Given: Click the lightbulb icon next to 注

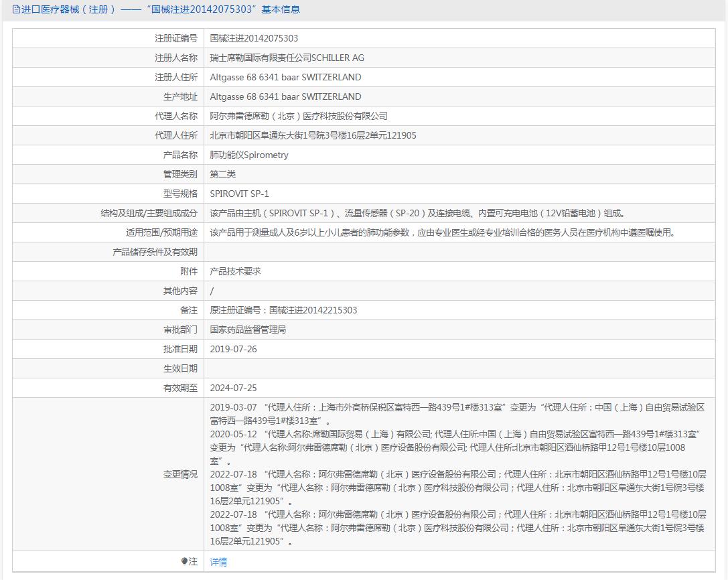Looking at the screenshot, I should [184, 561].
